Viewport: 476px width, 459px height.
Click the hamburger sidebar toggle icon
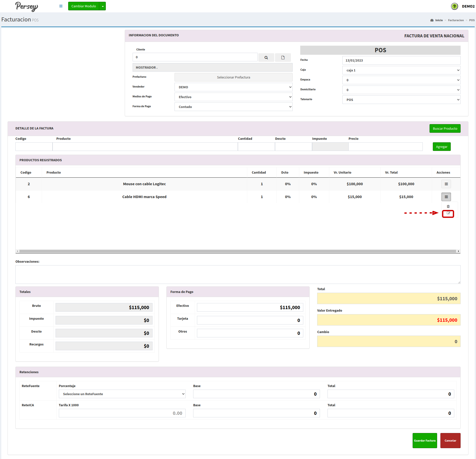pyautogui.click(x=61, y=6)
